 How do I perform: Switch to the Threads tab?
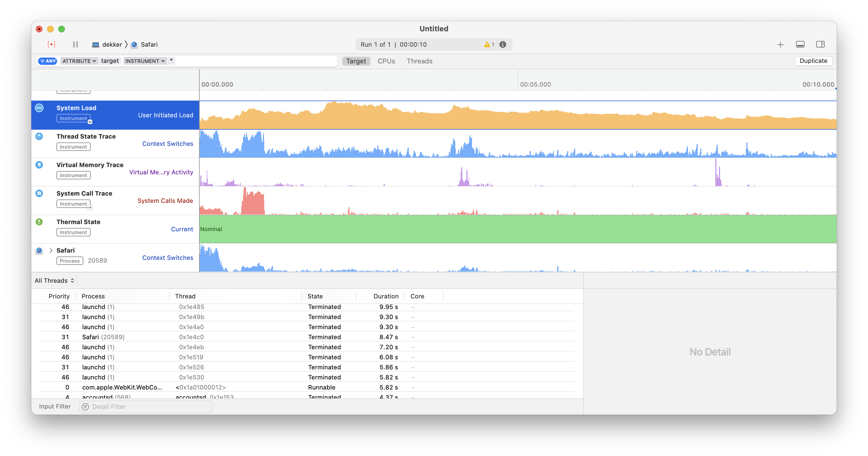[419, 61]
